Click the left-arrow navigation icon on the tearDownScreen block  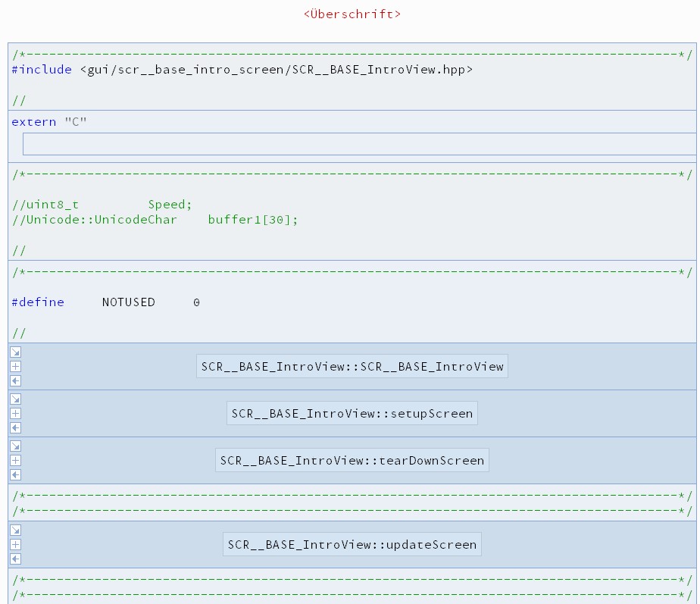16,475
